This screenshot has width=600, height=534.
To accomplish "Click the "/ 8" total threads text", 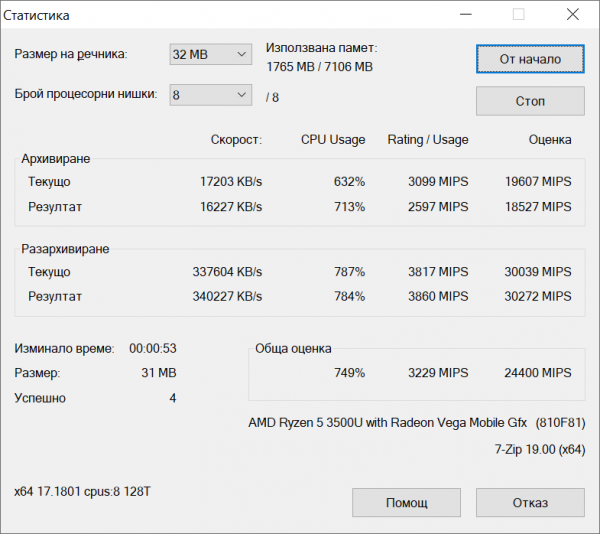I will pyautogui.click(x=272, y=98).
